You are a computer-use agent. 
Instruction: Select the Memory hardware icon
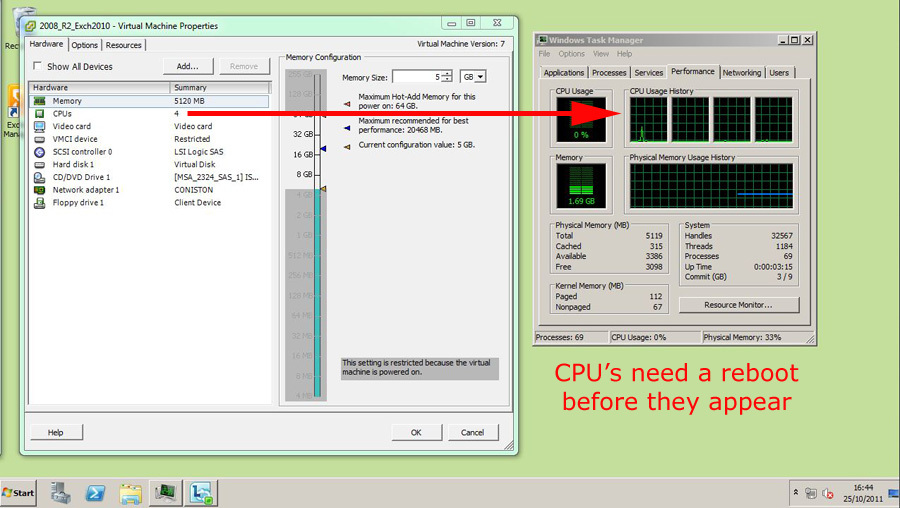[x=40, y=101]
